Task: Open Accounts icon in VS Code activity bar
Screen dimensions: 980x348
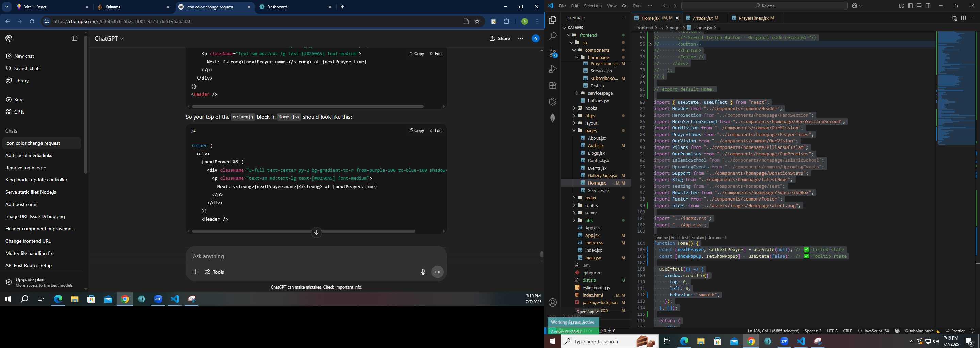Action: pyautogui.click(x=553, y=303)
